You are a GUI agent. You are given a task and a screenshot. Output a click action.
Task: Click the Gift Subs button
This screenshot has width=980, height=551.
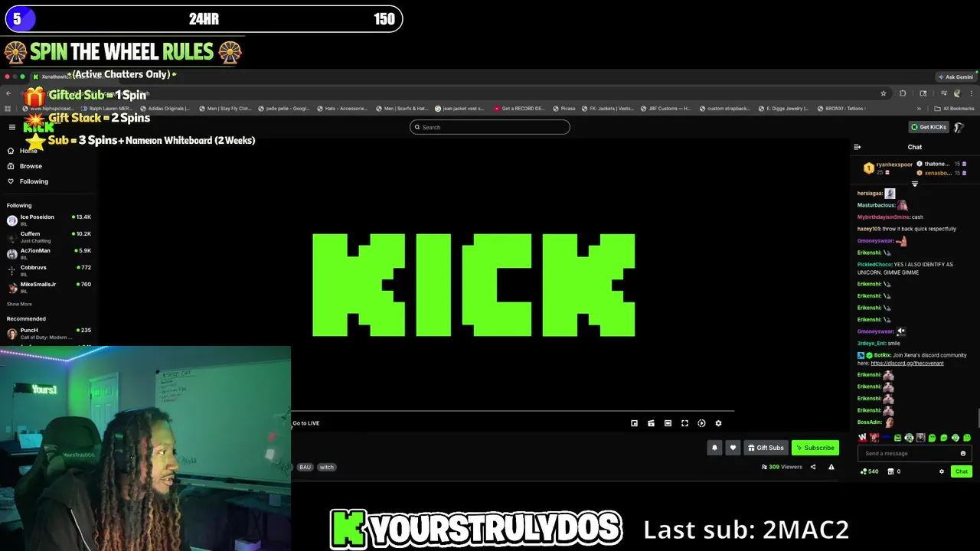pos(766,448)
